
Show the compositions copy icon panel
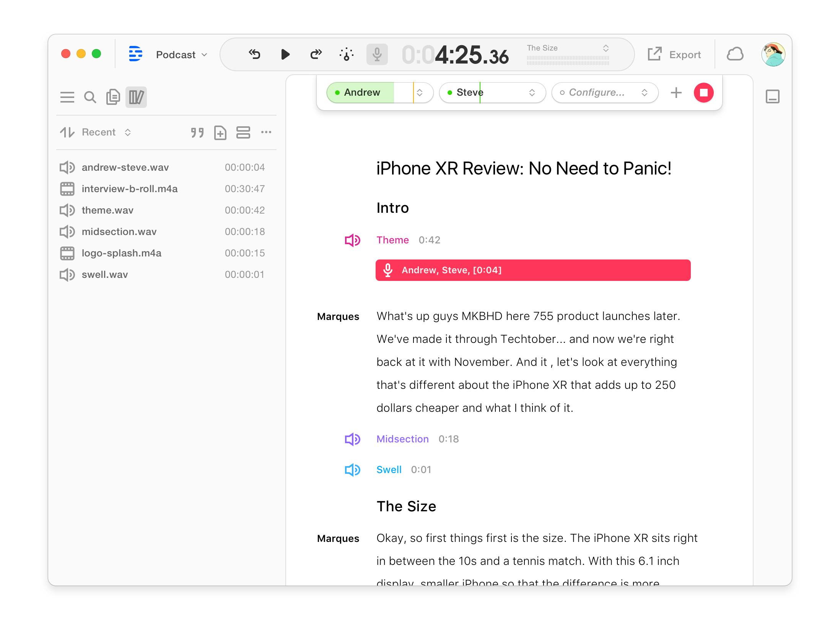pos(113,97)
